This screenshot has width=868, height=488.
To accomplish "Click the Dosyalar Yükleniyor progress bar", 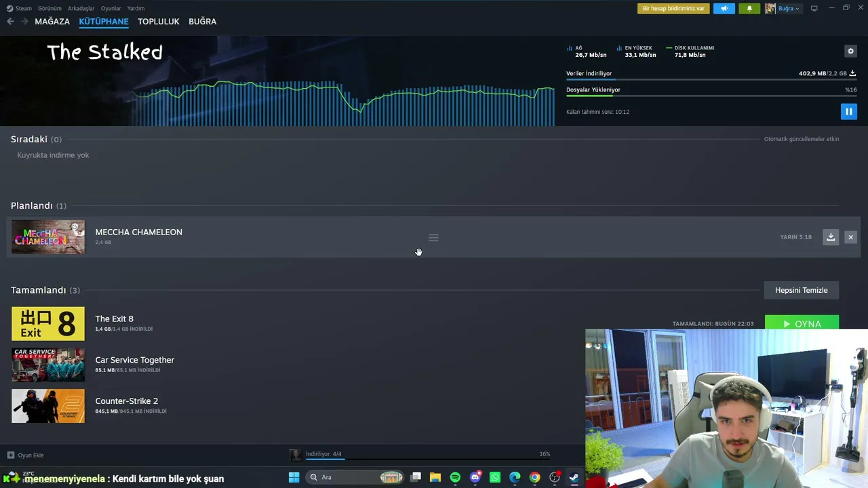I will [711, 96].
